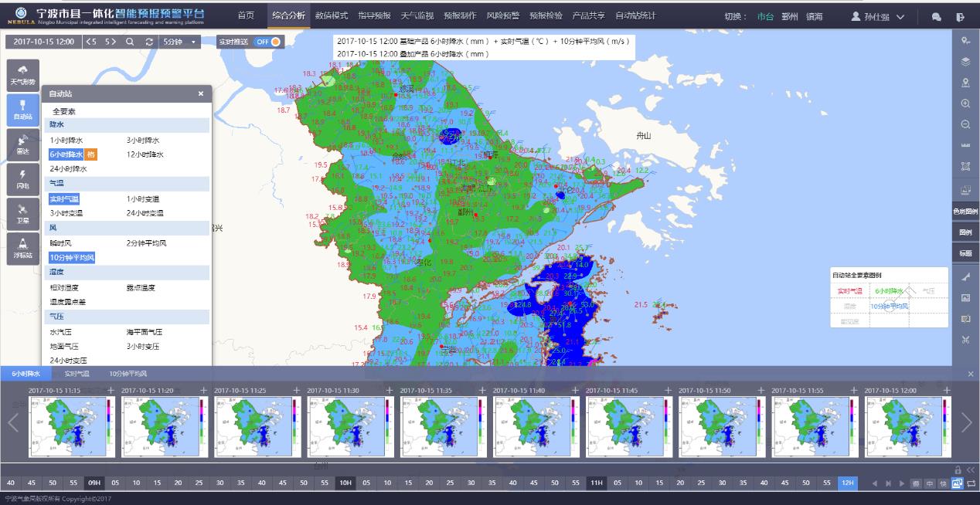
Task: Open the chat messages icon in header
Action: (x=937, y=16)
